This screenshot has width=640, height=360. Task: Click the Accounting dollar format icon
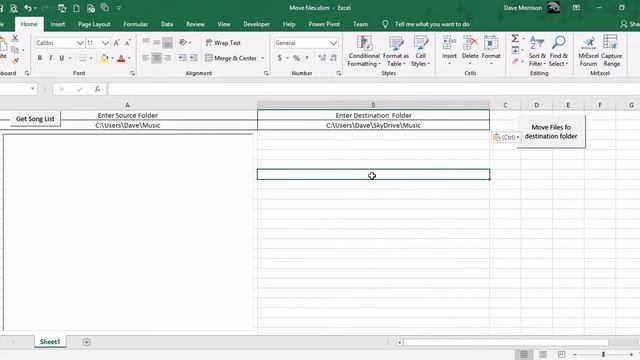pos(280,58)
